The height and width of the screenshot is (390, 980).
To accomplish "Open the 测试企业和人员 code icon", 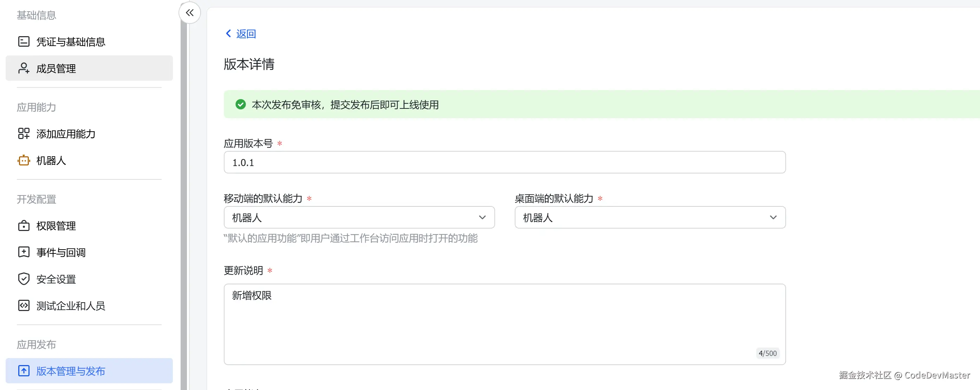I will [24, 305].
